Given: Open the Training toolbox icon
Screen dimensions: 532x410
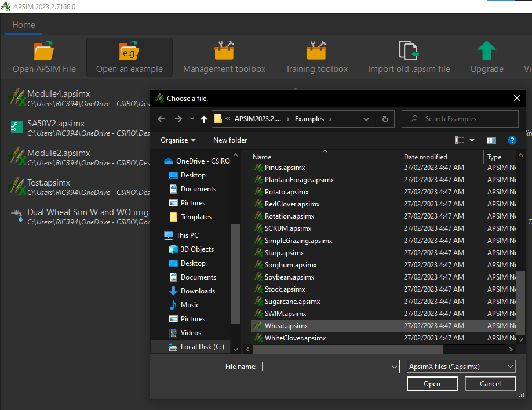Looking at the screenshot, I should 316,50.
